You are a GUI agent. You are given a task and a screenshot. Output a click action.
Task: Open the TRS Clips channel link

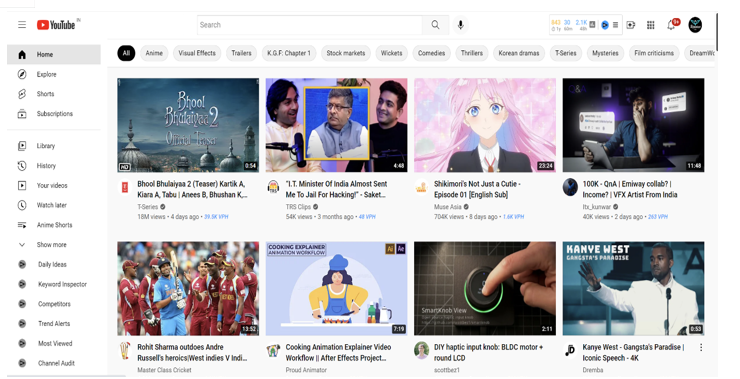tap(298, 207)
